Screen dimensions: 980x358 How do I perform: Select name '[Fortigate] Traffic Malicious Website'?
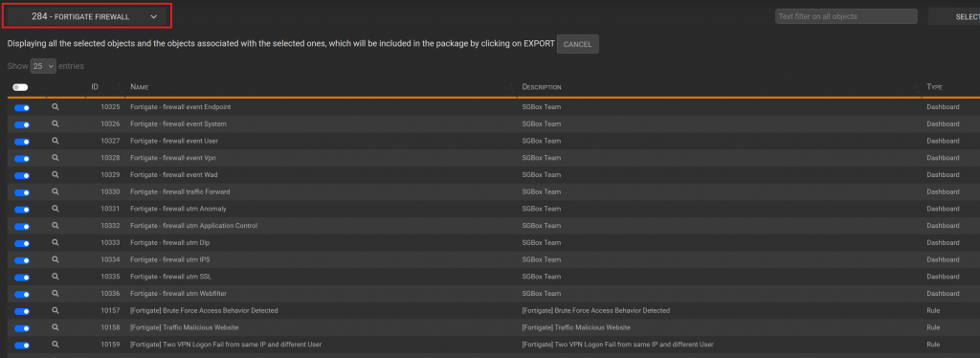coord(185,327)
